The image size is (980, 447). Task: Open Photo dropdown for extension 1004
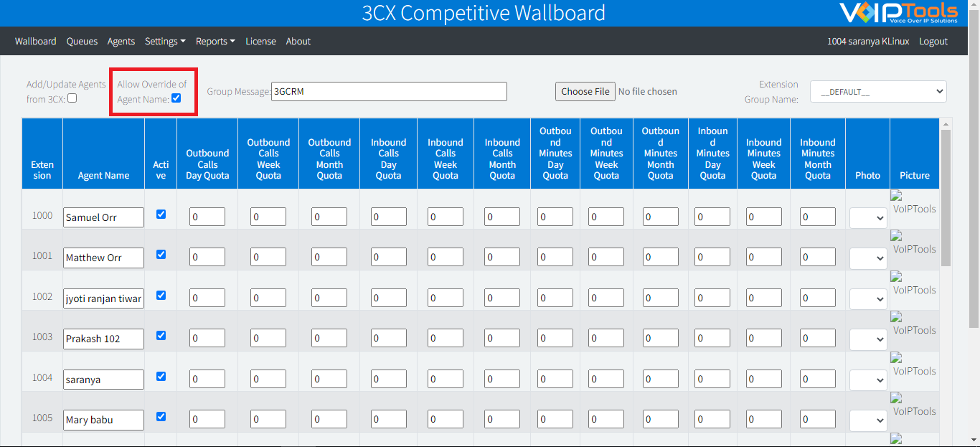point(868,380)
